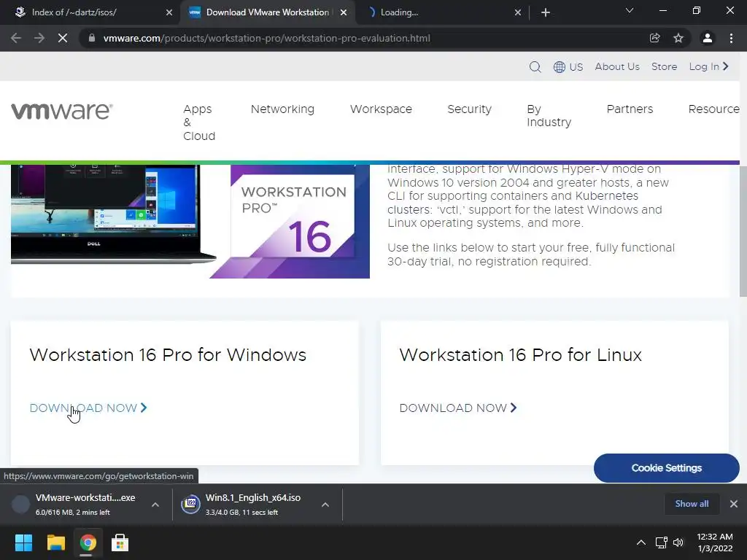747x560 pixels.
Task: Open the Chrome three-dot menu
Action: click(731, 38)
